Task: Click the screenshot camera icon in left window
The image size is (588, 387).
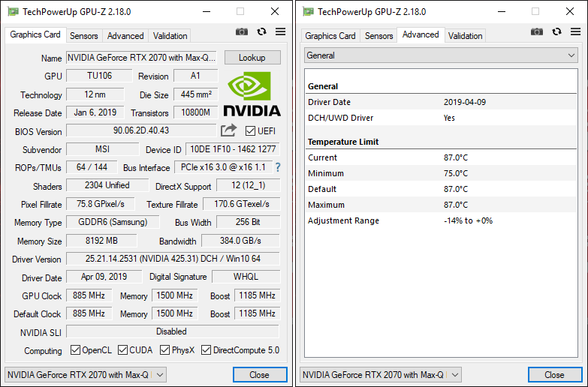Action: [x=242, y=31]
